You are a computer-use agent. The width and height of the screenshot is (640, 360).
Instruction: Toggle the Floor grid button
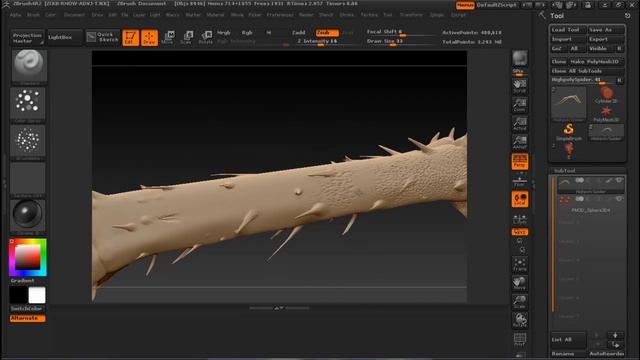coord(520,181)
